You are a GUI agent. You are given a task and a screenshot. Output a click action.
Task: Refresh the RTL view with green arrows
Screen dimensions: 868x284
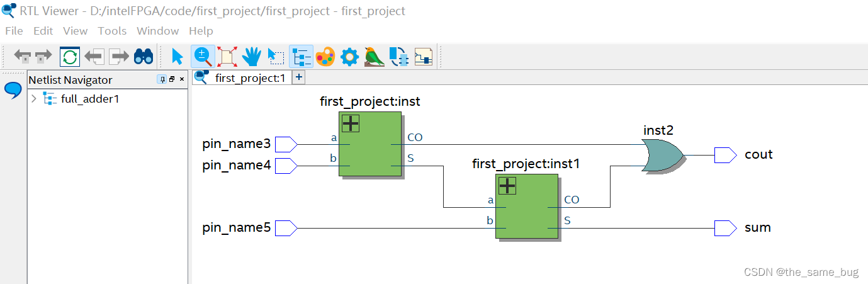[x=70, y=57]
